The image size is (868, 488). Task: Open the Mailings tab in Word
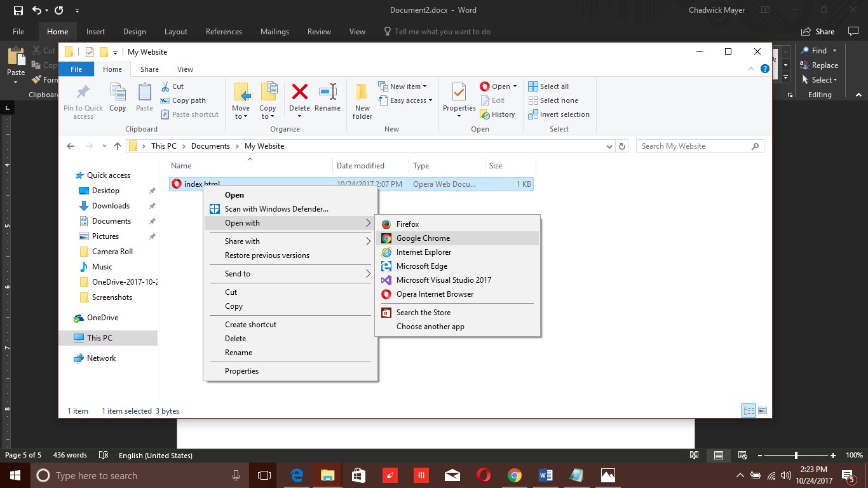point(275,32)
